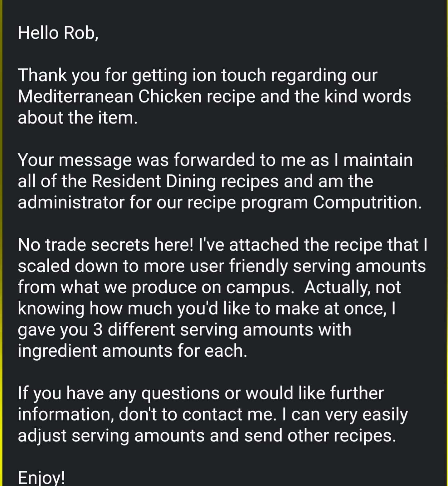
Task: Click "If you have any questions" text
Action: (119, 393)
